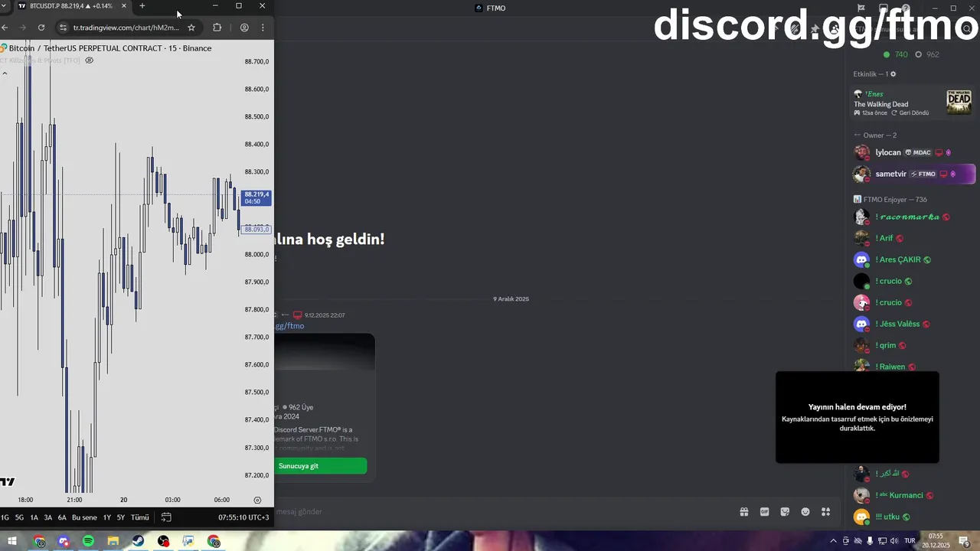Select 1G time range on chart
The height and width of the screenshot is (551, 980).
pyautogui.click(x=5, y=518)
